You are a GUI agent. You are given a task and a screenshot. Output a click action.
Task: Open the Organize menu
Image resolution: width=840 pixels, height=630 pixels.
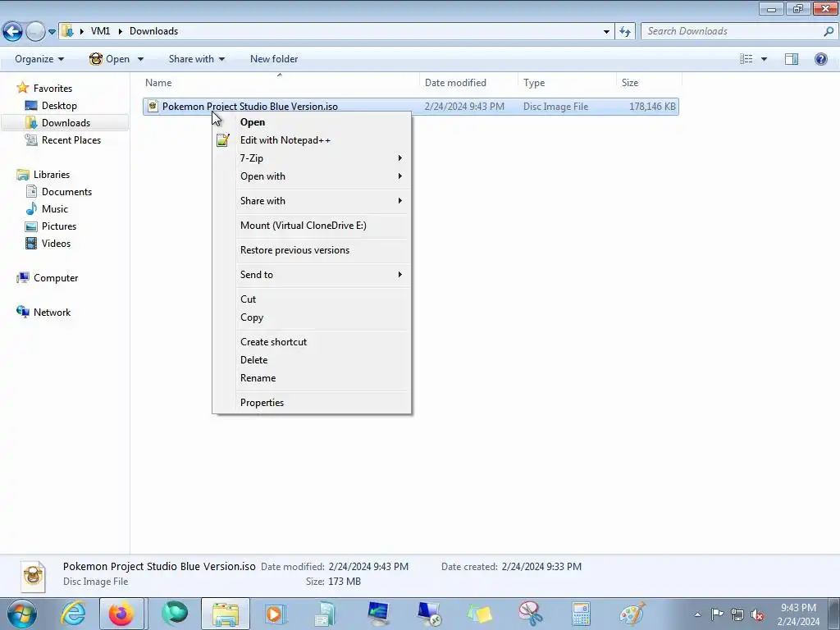click(x=39, y=59)
